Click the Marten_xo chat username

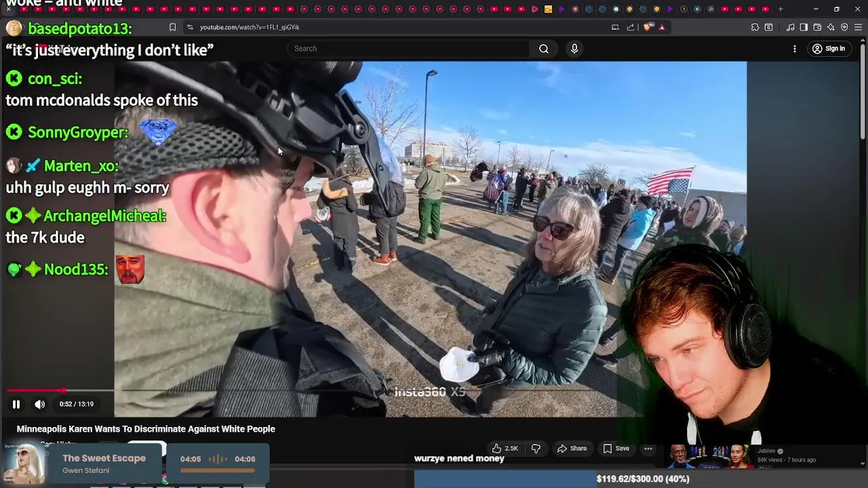click(81, 166)
